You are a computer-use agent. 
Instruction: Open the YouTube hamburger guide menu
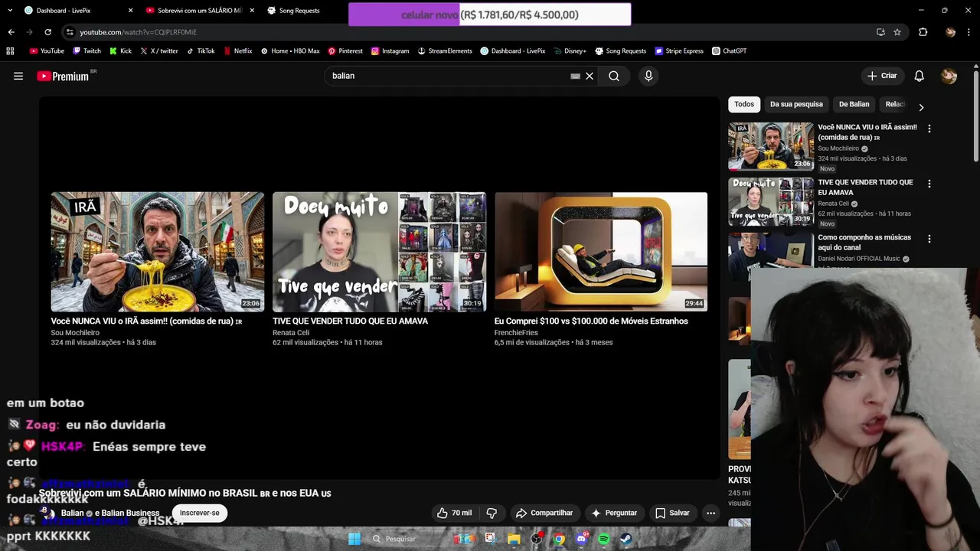(x=18, y=76)
